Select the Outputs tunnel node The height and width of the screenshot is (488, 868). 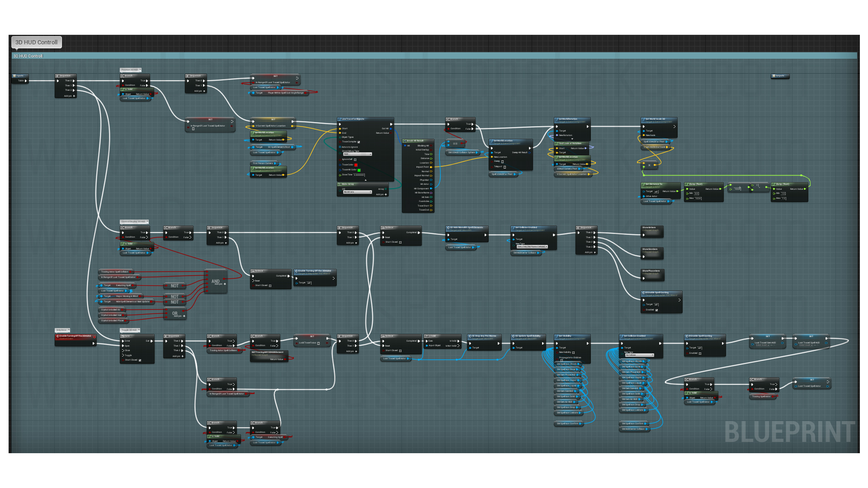[x=780, y=76]
